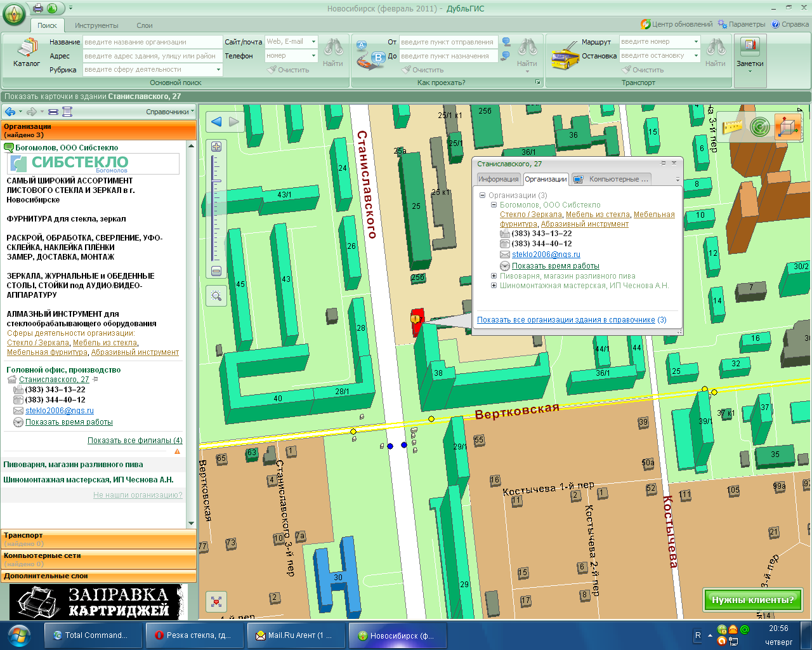Image resolution: width=812 pixels, height=650 pixels.
Task: Click the Название organization name input field
Action: point(152,42)
